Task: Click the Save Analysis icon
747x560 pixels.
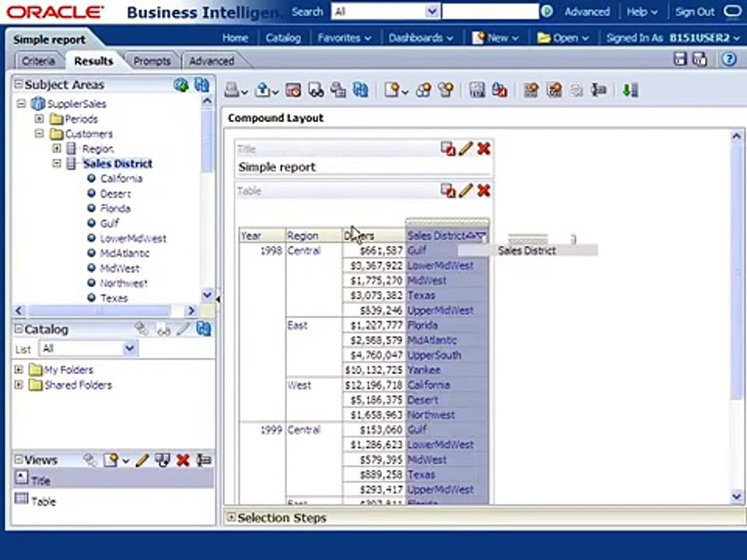Action: 679,59
